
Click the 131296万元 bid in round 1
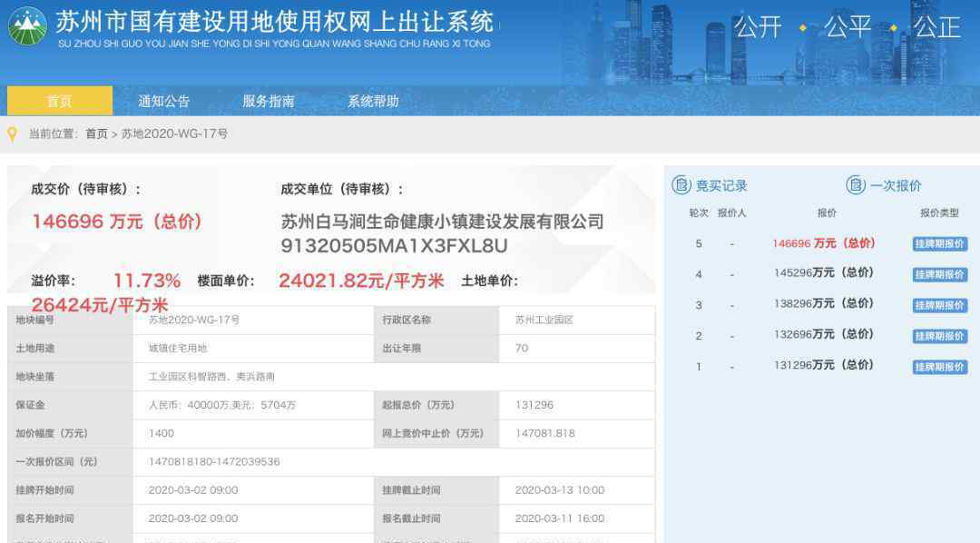click(823, 365)
